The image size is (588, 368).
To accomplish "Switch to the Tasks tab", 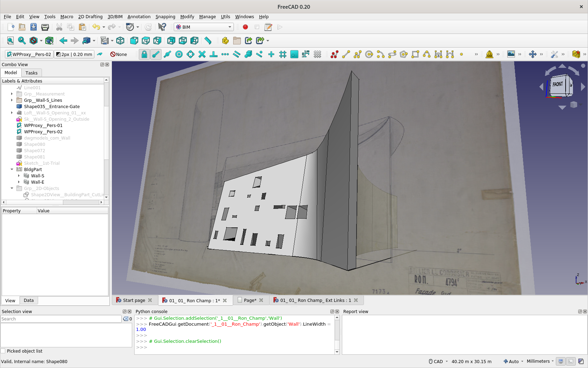I will coord(31,73).
